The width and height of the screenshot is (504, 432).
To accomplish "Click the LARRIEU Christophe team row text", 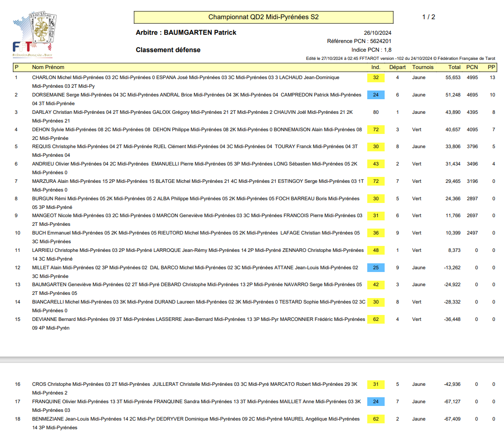I will [198, 254].
